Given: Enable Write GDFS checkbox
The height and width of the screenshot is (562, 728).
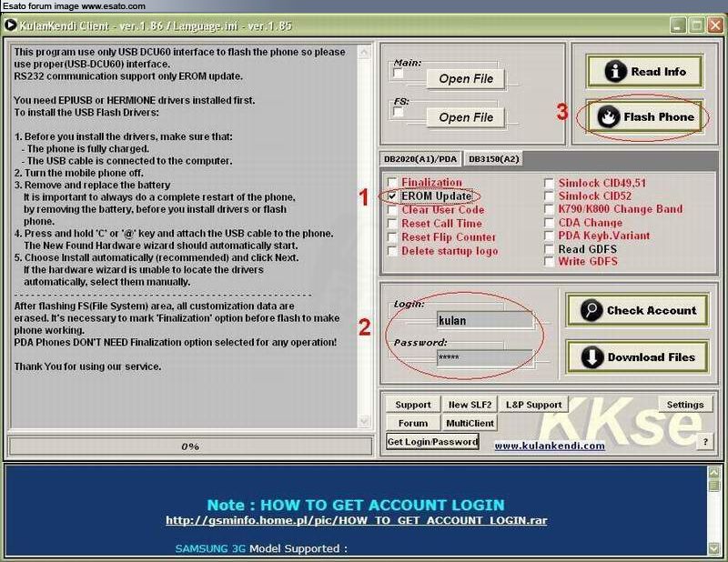Looking at the screenshot, I should pos(549,261).
